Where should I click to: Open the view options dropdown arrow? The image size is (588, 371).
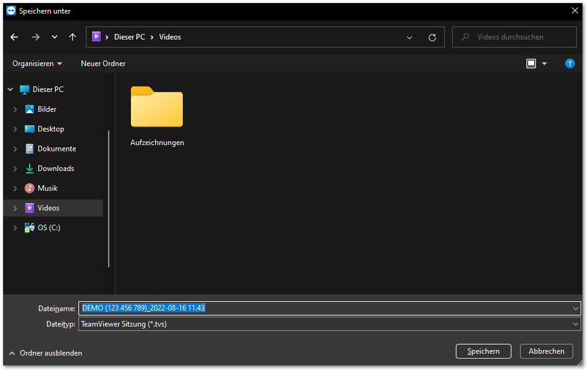point(545,64)
